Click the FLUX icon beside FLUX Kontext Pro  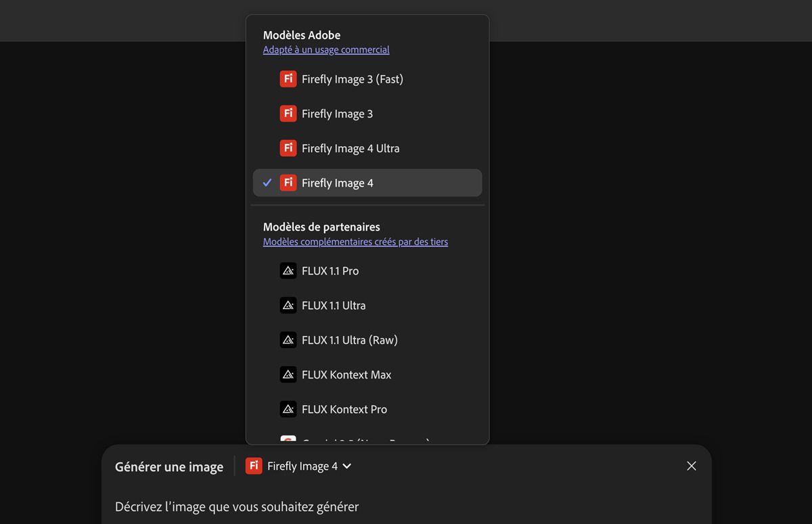pyautogui.click(x=288, y=409)
